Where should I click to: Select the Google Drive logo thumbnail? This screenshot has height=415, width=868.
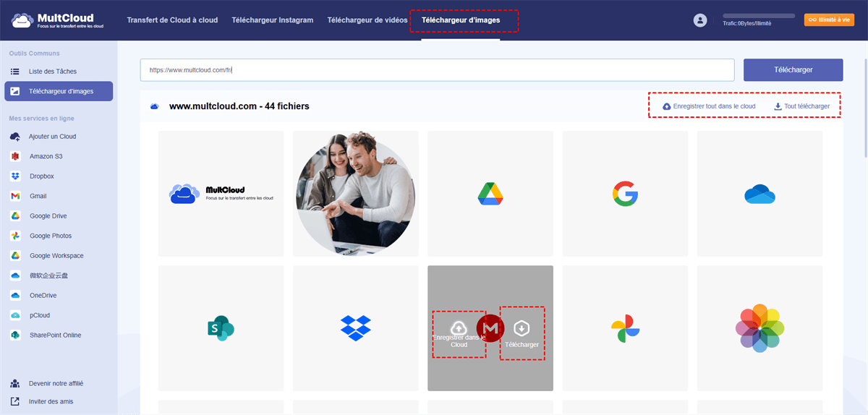coord(490,194)
